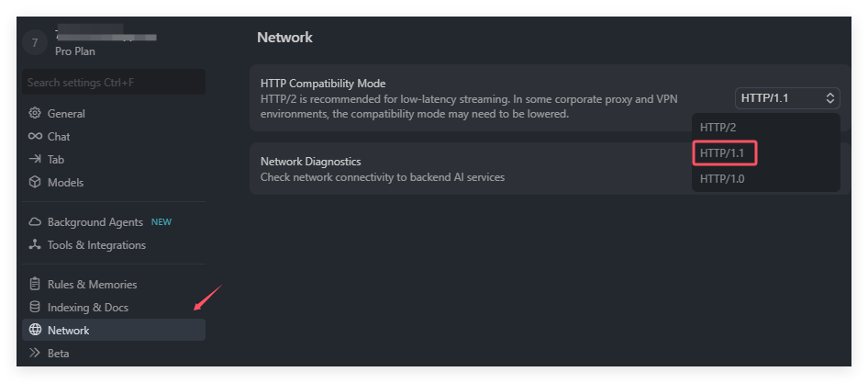Open Beta section chevrons icon
This screenshot has height=383, width=868.
(x=35, y=353)
